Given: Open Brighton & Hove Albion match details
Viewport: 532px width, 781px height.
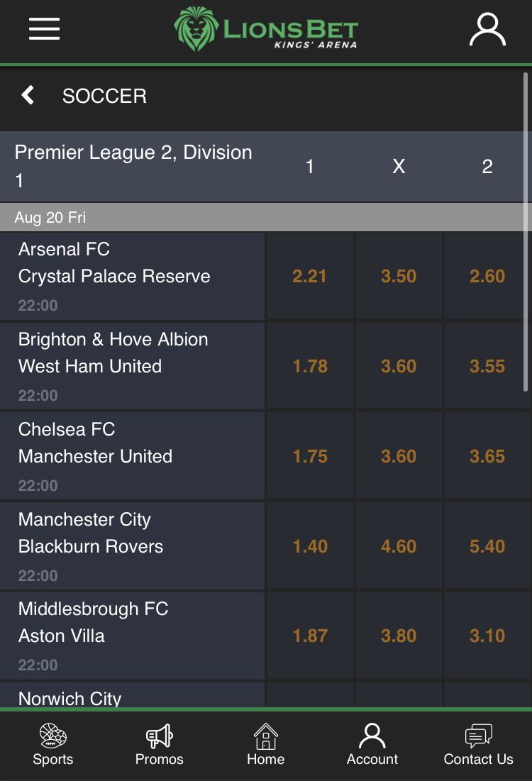Looking at the screenshot, I should click(x=132, y=366).
